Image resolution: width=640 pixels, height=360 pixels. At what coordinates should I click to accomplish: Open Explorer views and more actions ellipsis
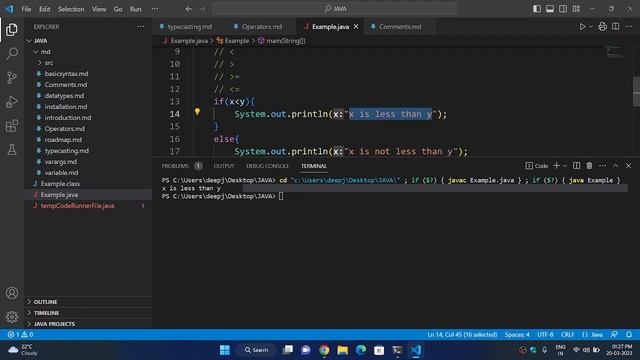point(140,27)
